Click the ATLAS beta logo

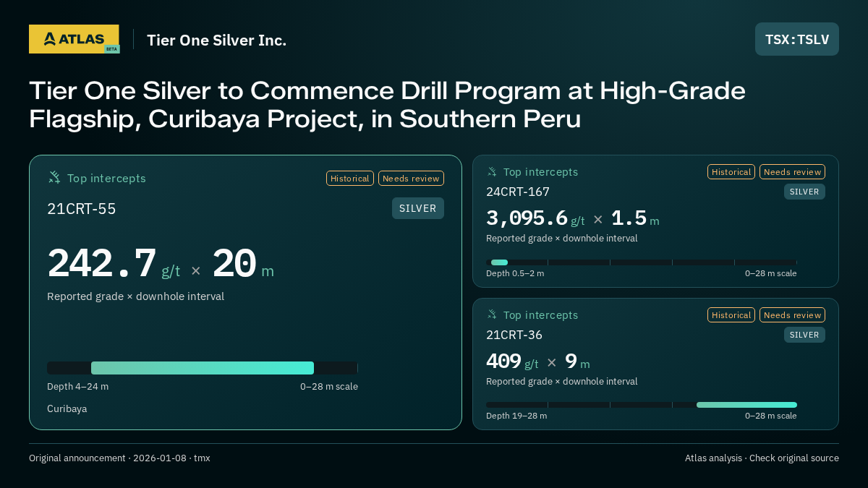[74, 39]
